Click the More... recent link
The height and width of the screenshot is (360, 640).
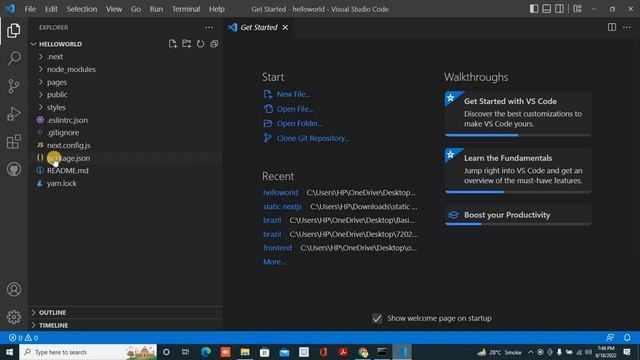pyautogui.click(x=274, y=262)
